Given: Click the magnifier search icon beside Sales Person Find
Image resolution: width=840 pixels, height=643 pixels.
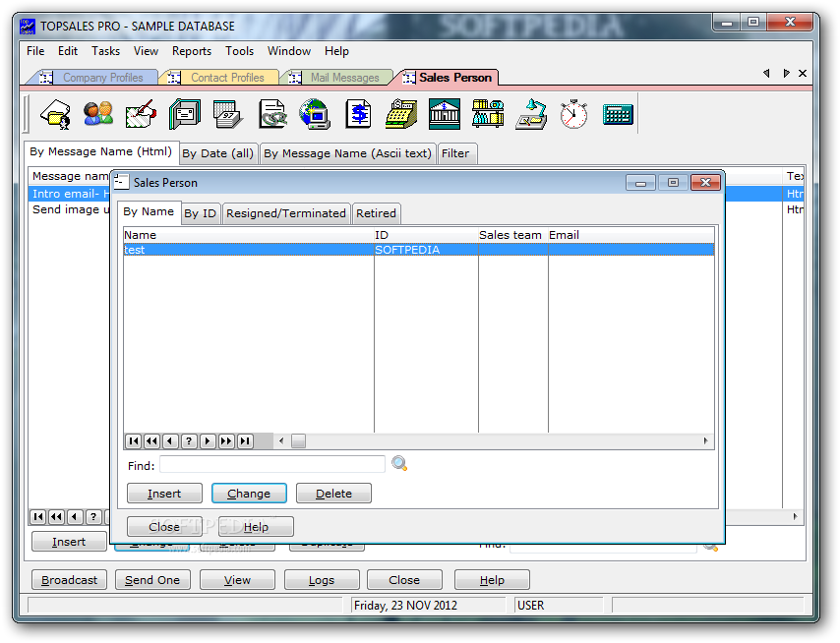Looking at the screenshot, I should 399,464.
